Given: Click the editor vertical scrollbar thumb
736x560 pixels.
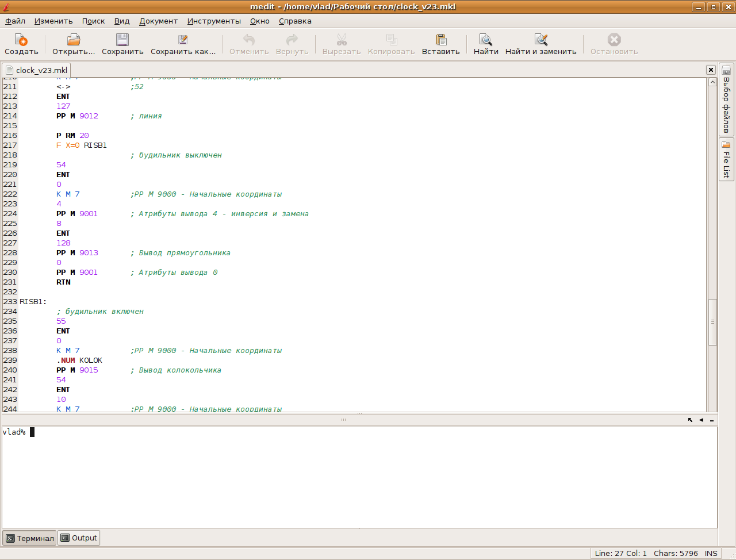Looking at the screenshot, I should click(x=712, y=322).
